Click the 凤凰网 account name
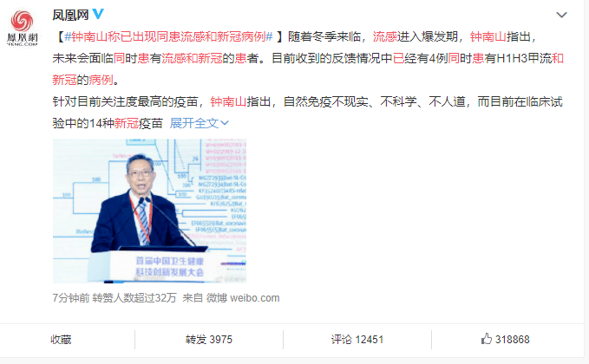This screenshot has width=589, height=364. [70, 15]
